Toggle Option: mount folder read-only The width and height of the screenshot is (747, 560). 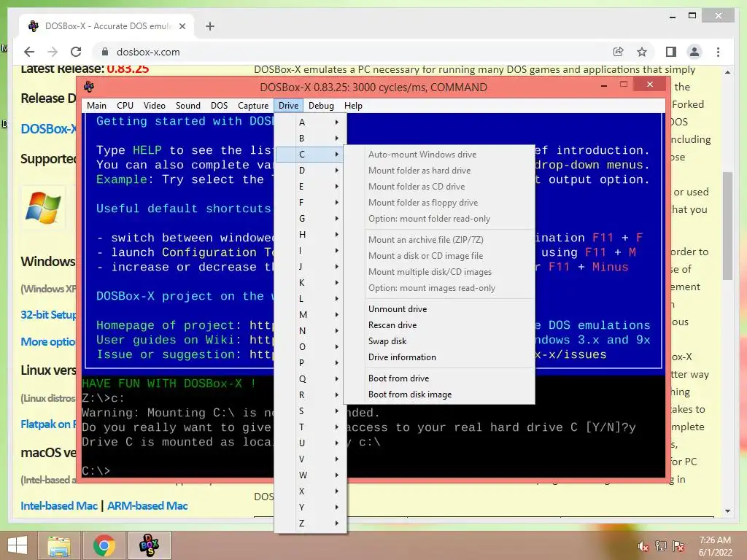(438, 219)
